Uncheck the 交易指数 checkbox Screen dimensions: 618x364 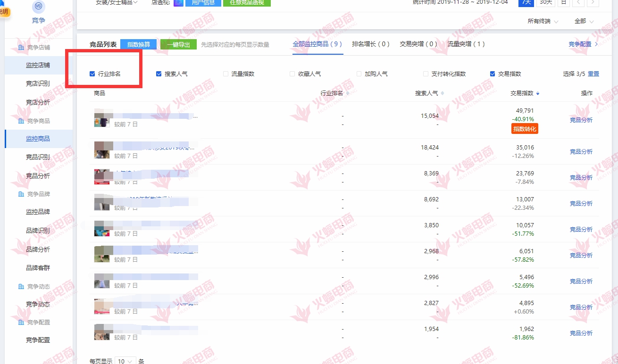pyautogui.click(x=493, y=74)
